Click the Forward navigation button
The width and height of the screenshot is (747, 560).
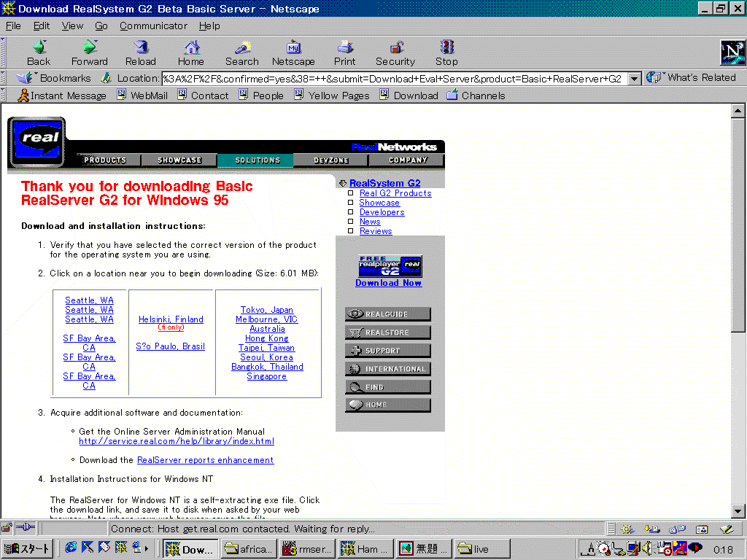click(x=89, y=52)
